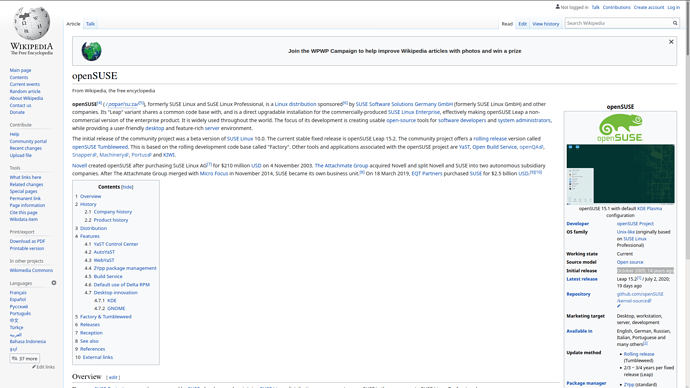690x388 pixels.
Task: Open Recent changes link
Action: [26, 148]
